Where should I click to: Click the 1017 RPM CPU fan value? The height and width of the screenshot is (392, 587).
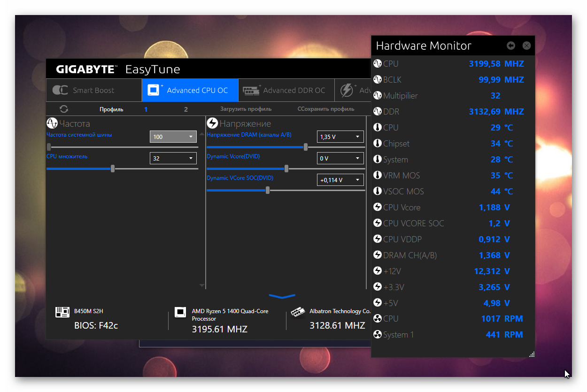pyautogui.click(x=502, y=319)
